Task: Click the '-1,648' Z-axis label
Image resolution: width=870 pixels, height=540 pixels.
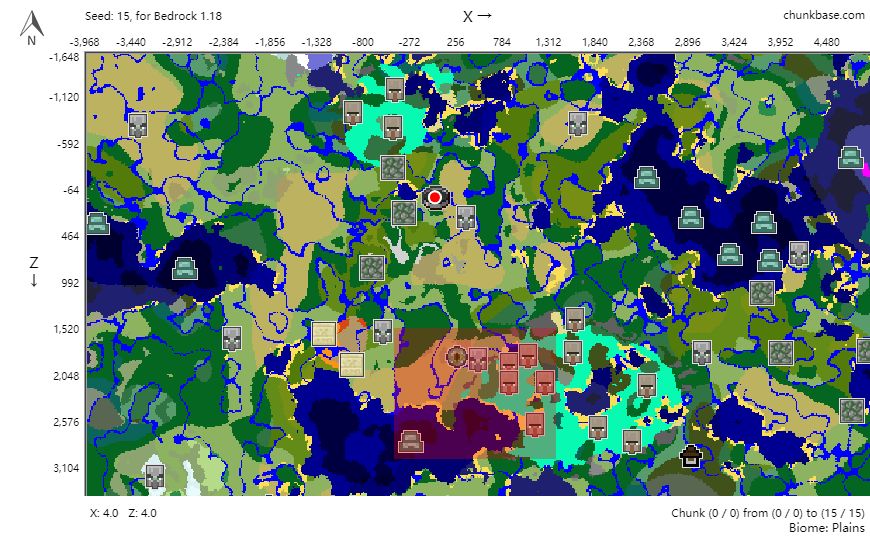Action: tap(64, 57)
